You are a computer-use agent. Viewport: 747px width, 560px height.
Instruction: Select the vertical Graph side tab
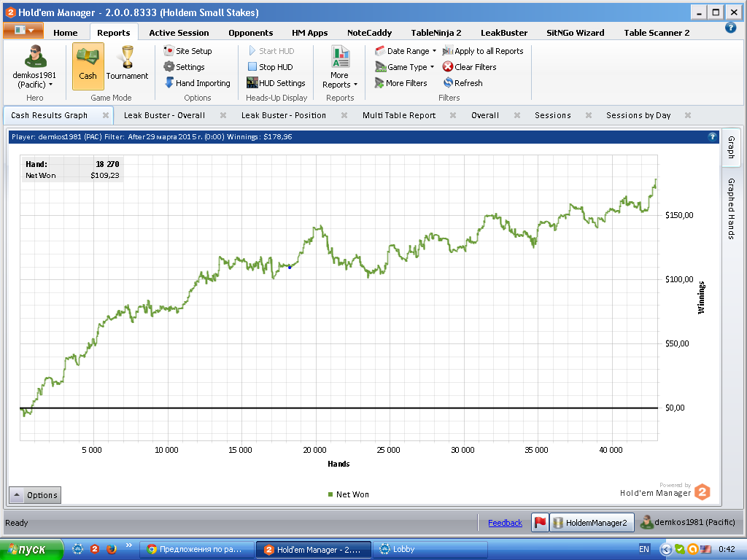(x=731, y=147)
